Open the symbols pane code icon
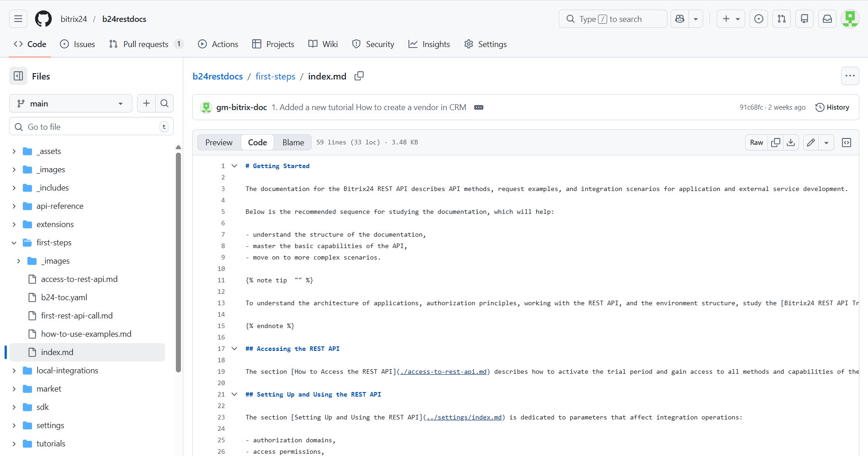868x456 pixels. pos(846,142)
